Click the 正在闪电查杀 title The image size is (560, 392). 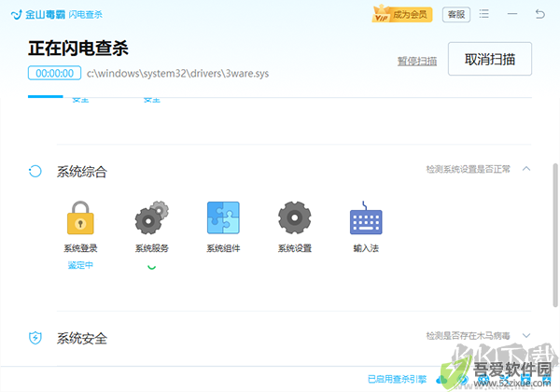pos(78,49)
